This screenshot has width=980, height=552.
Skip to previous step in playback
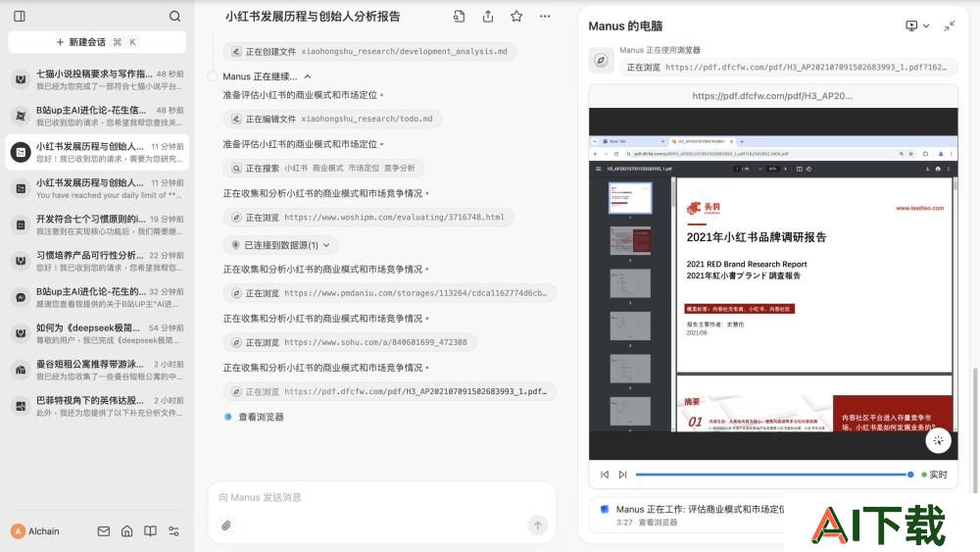pos(605,475)
